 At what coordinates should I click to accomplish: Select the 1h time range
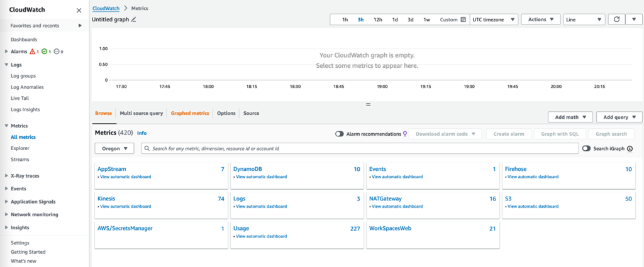[x=345, y=19]
